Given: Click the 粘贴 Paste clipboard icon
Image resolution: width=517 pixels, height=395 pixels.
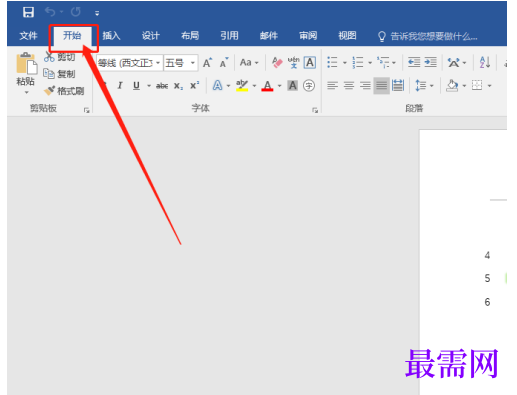Looking at the screenshot, I should [26, 63].
